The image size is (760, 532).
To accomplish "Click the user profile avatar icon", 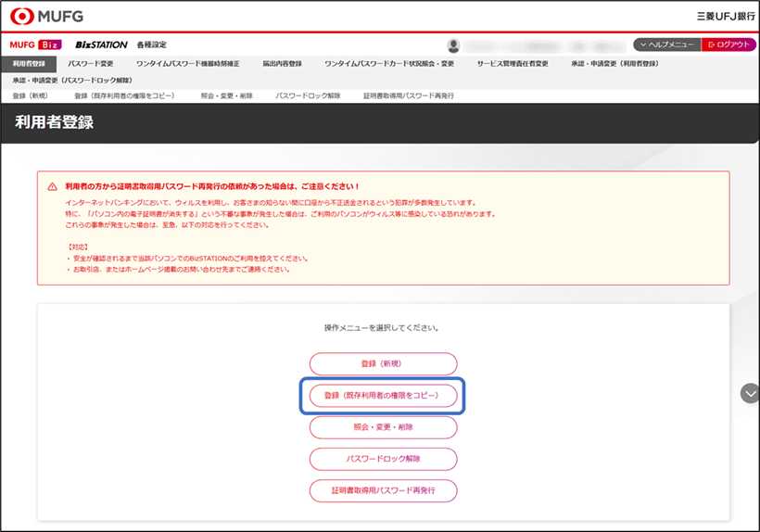I will coord(453,45).
